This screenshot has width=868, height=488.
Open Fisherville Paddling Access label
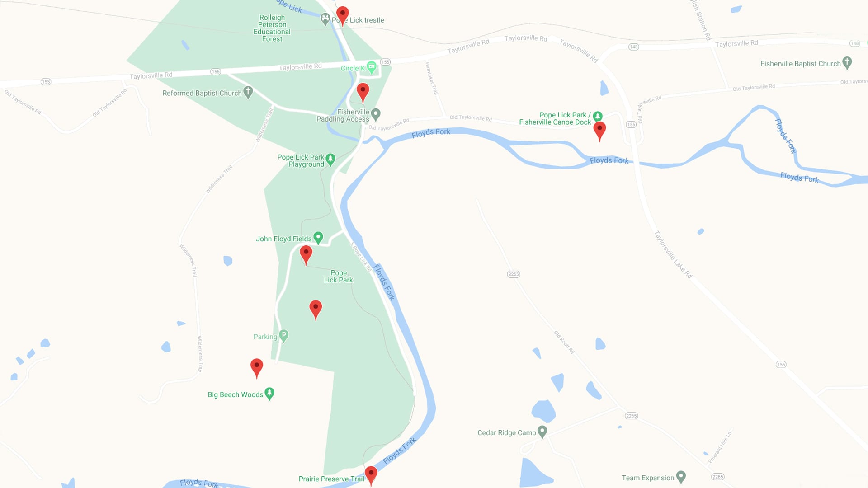point(343,116)
